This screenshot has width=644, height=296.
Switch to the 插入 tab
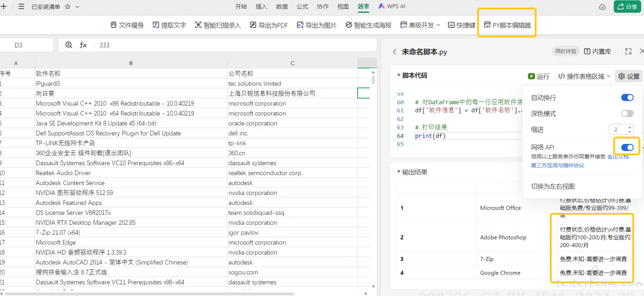[261, 7]
